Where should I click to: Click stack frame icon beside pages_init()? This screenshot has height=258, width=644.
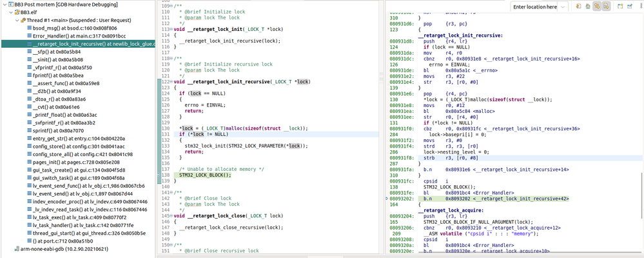pos(30,162)
